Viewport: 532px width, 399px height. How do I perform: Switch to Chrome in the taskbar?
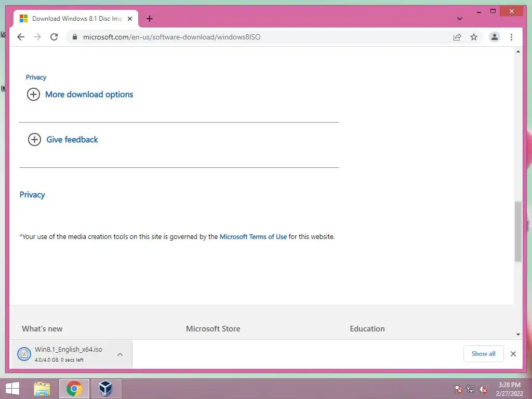pyautogui.click(x=74, y=389)
